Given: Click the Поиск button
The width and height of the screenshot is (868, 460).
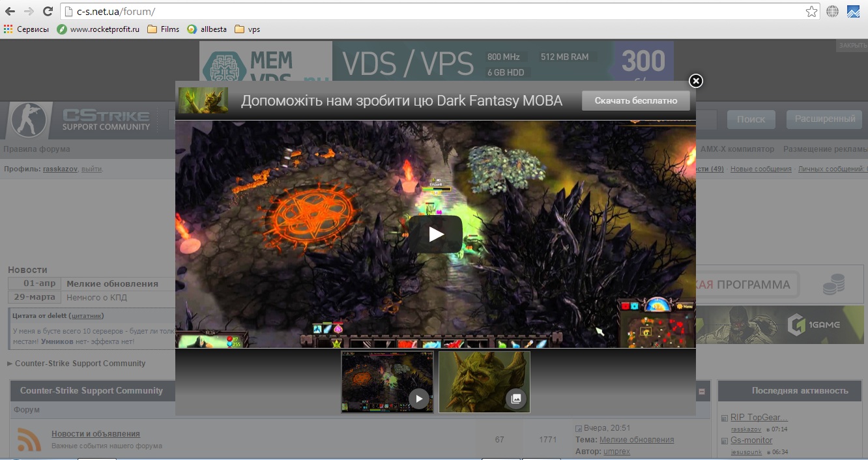Looking at the screenshot, I should [751, 119].
